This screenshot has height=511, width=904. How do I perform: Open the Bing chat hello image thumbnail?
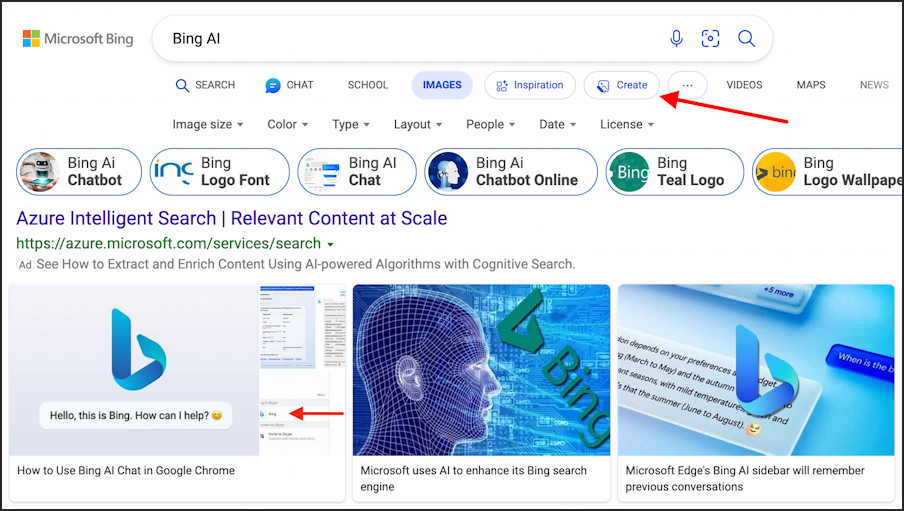177,370
